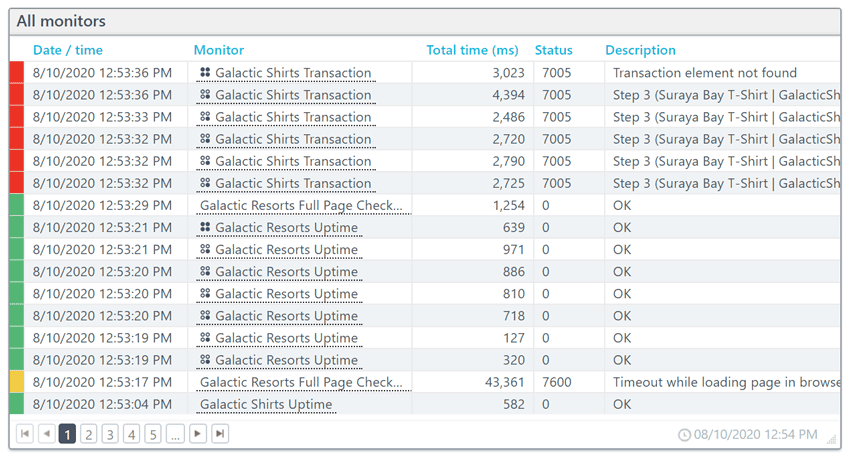850x460 pixels.
Task: Click the total time value 320
Action: pyautogui.click(x=514, y=360)
